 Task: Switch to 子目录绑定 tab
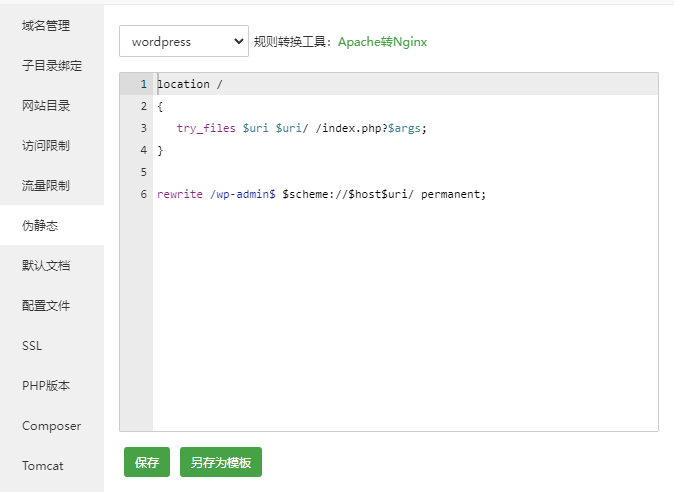click(x=52, y=65)
